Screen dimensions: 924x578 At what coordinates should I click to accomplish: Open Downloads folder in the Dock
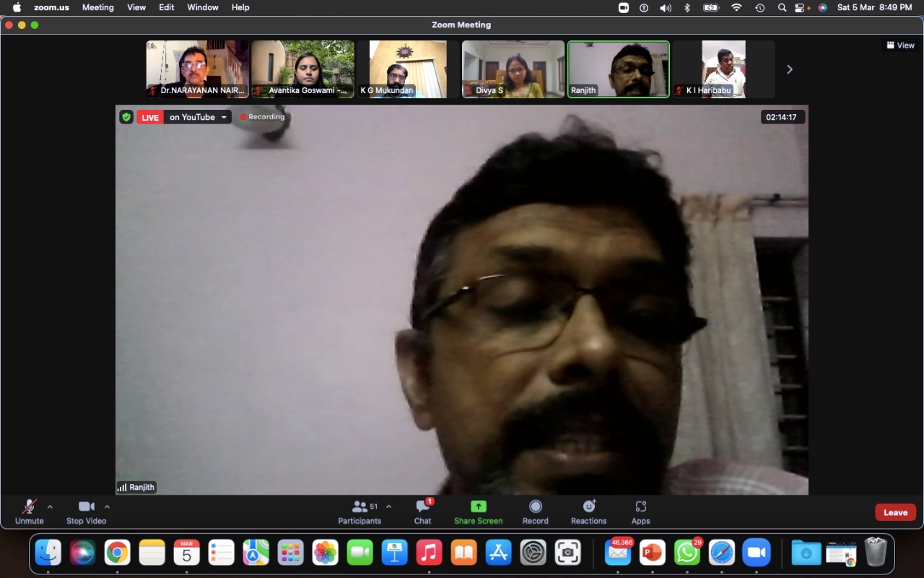point(806,553)
